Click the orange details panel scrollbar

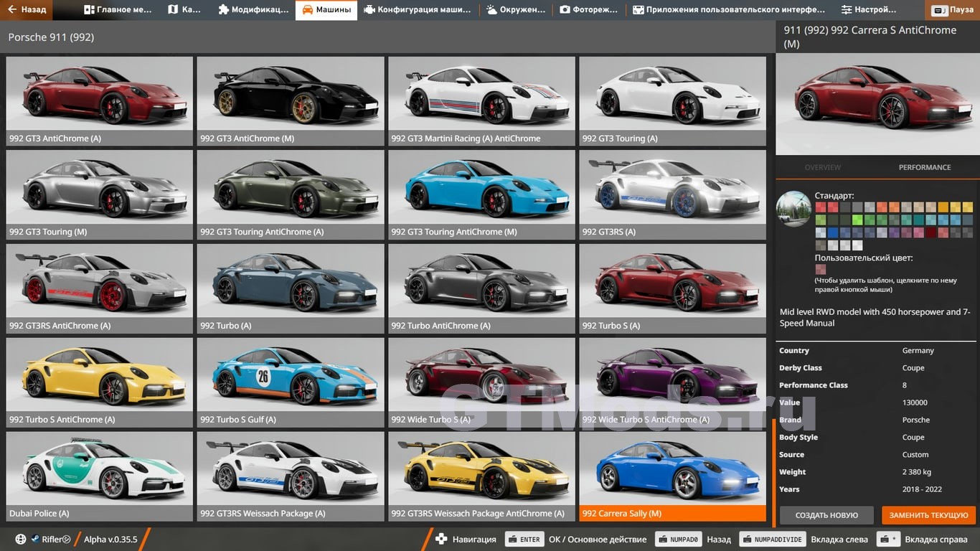coord(773,471)
